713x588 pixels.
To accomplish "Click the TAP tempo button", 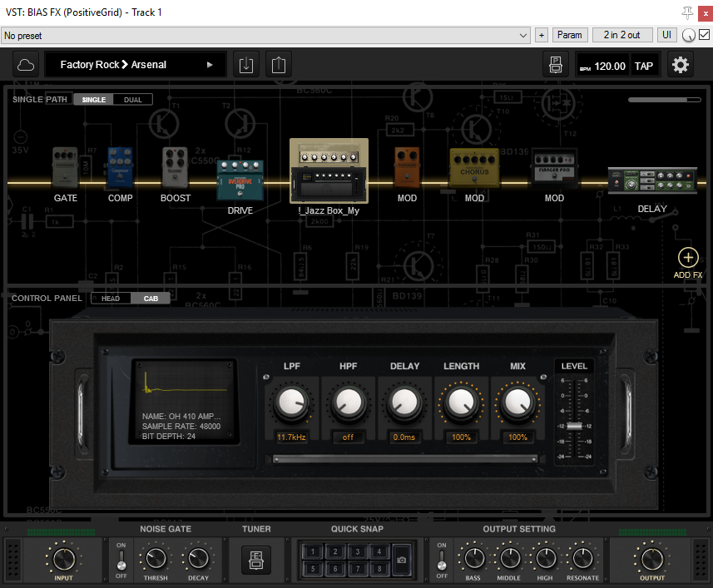I will 643,67.
